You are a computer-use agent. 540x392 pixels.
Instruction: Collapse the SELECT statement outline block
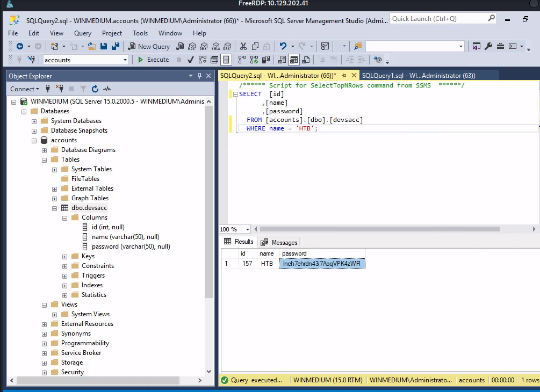coord(235,95)
